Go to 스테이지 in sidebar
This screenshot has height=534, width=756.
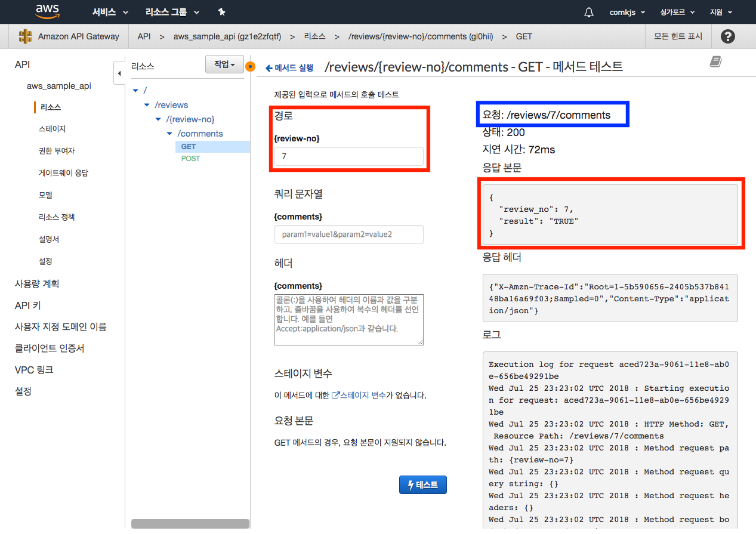(x=52, y=129)
